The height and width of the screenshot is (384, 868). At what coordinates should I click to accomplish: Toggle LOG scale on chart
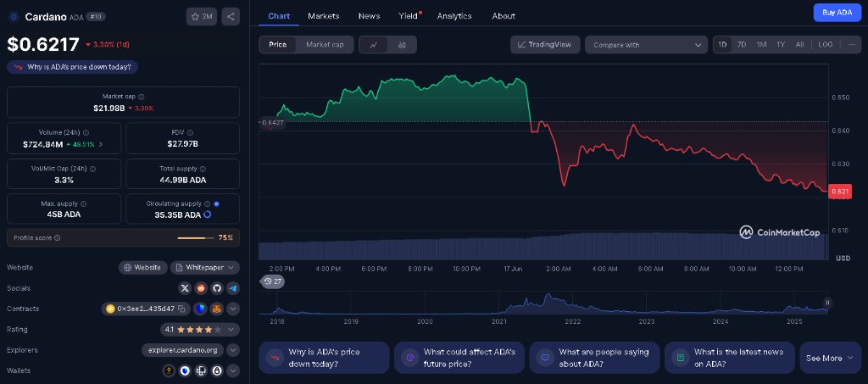(x=826, y=44)
